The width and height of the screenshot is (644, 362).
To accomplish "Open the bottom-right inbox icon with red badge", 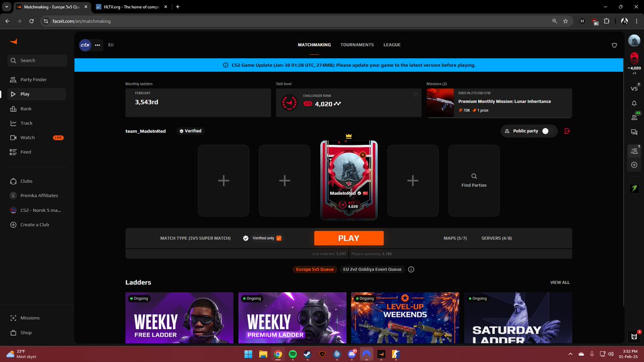I will tap(634, 336).
